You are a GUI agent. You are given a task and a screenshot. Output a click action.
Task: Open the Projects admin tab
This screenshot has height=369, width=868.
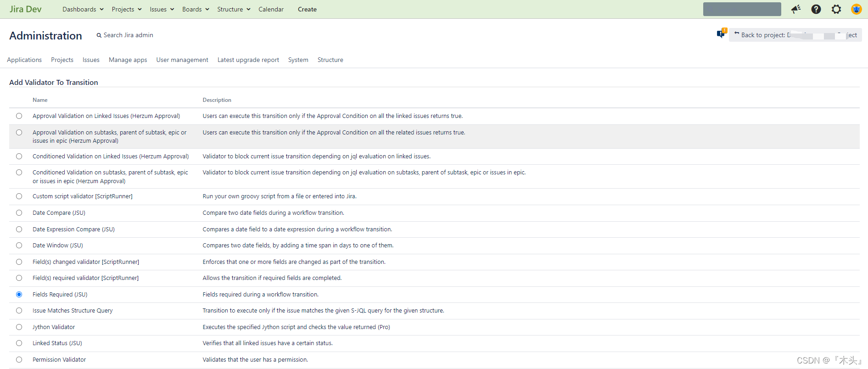[62, 60]
